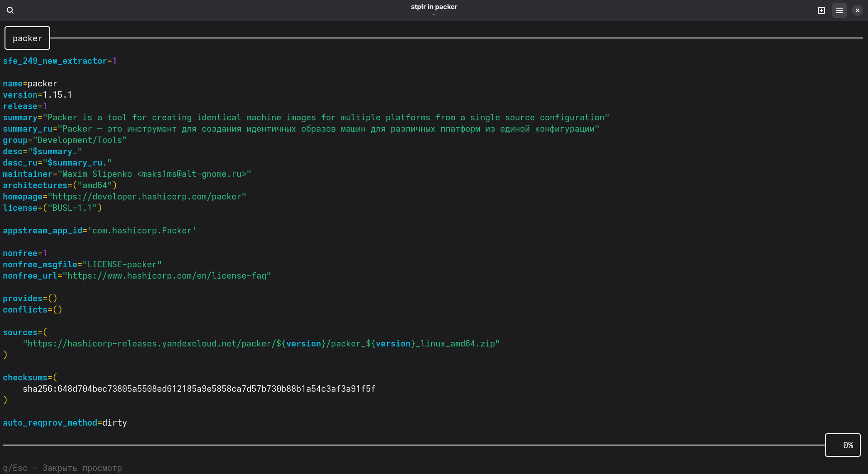Screen dimensions: 868x474
Task: Open the hashicorp license-faq URL
Action: 166,276
